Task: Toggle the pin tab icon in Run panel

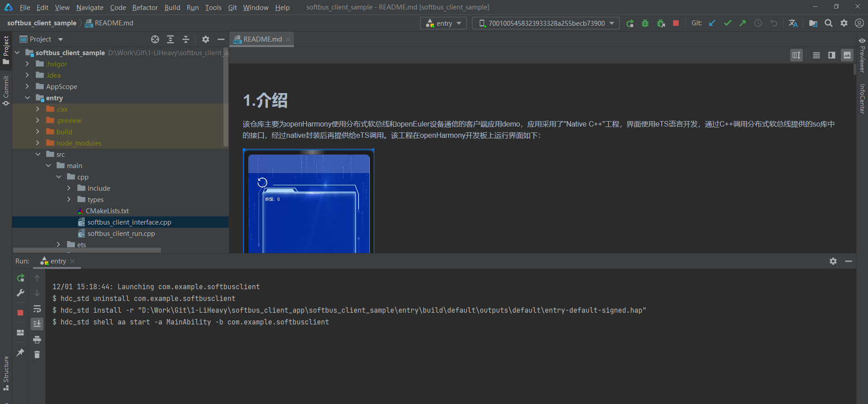Action: point(20,352)
